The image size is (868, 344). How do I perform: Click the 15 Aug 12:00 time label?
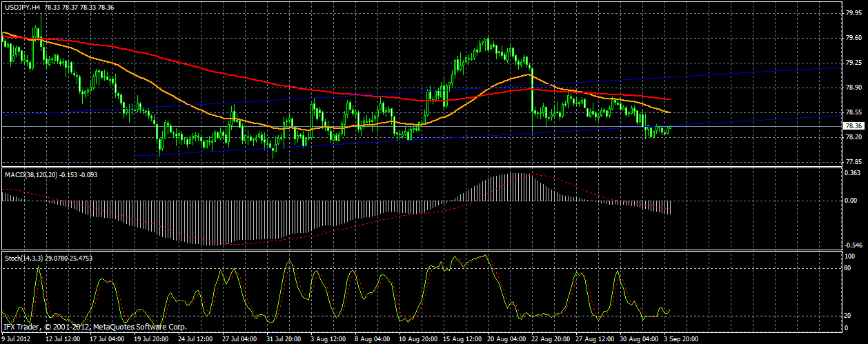[x=463, y=339]
